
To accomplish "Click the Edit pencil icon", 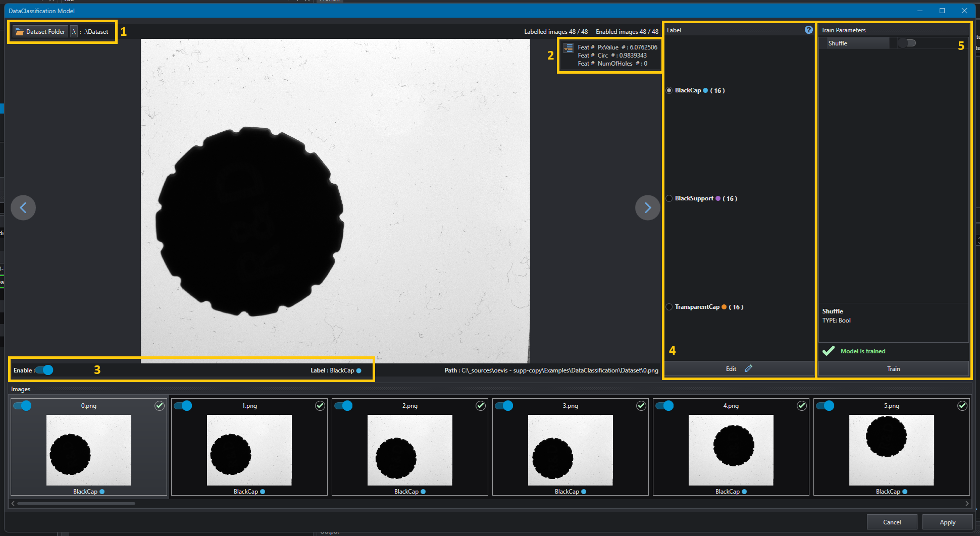I will tap(748, 368).
